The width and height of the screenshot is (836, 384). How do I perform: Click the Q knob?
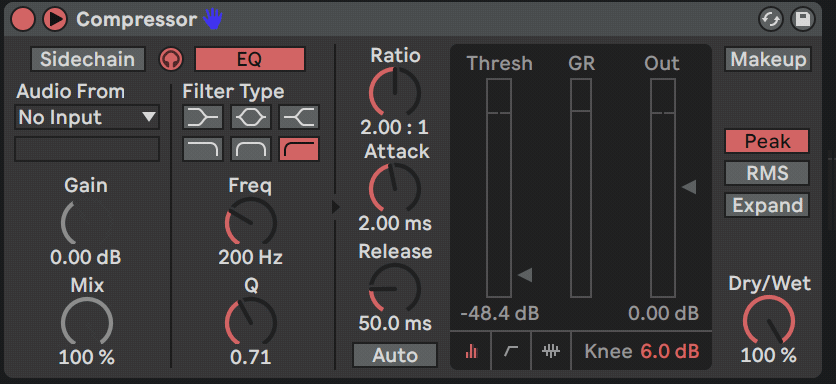[x=251, y=322]
